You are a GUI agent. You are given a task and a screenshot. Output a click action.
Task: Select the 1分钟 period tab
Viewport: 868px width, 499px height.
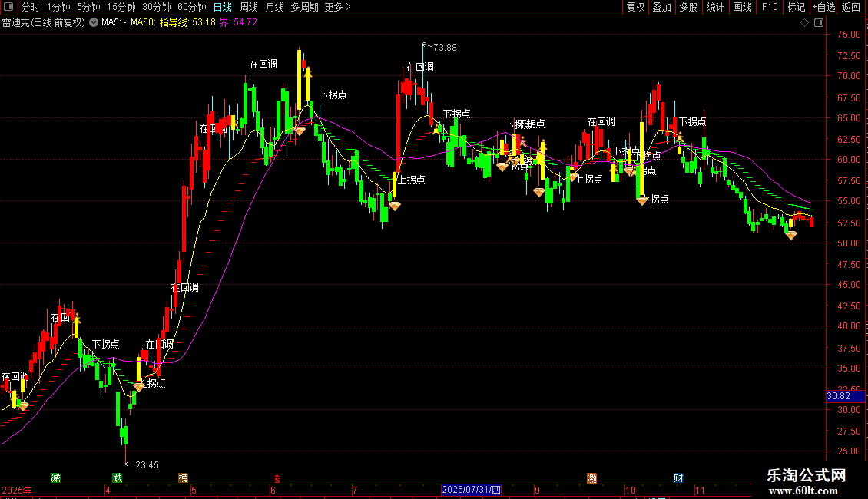pos(58,7)
